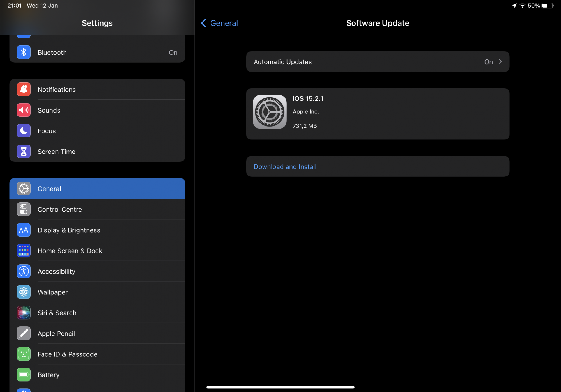561x392 pixels.
Task: Tap the General back button label
Action: coord(224,23)
